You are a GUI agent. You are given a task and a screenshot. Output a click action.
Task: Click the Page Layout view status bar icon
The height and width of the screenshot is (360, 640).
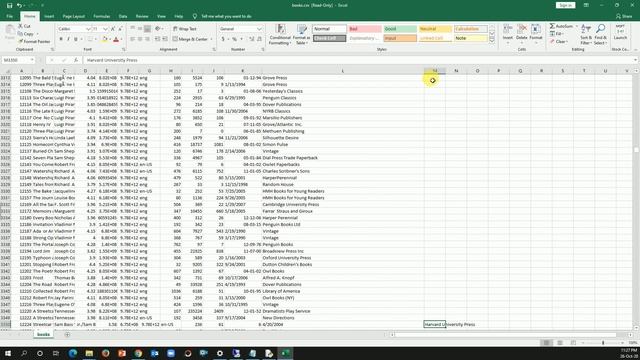pos(560,343)
